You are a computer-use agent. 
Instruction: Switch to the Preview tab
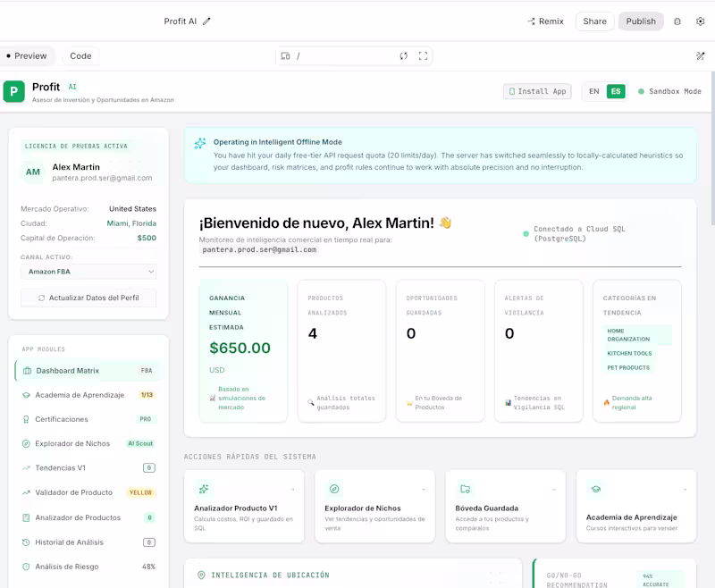click(x=27, y=56)
